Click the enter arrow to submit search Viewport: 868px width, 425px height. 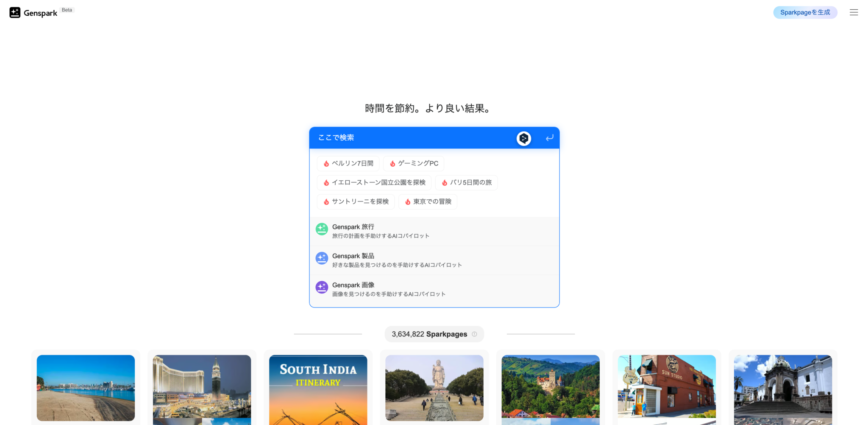click(x=549, y=138)
